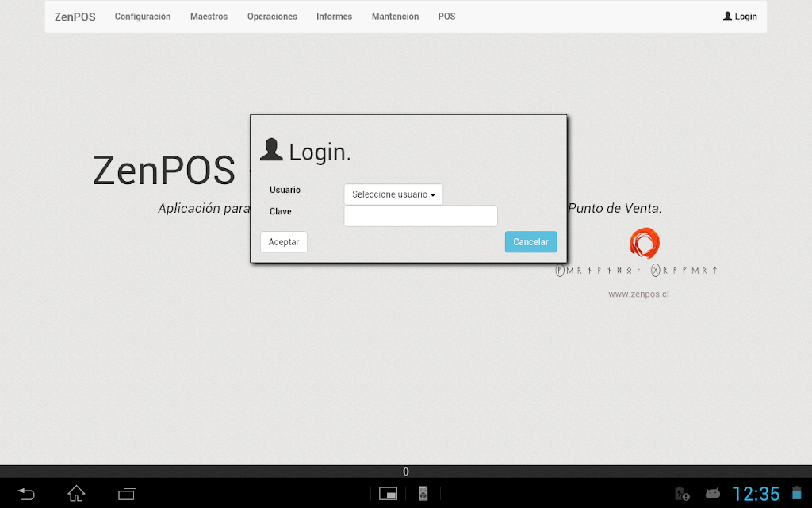Tap the blue battery icon

(797, 493)
